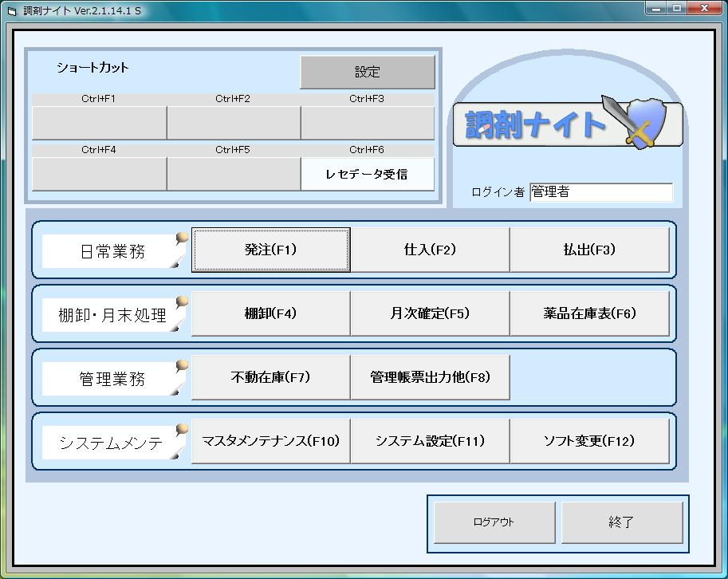728x579 pixels.
Task: Click the 日常業務 category label
Action: (x=112, y=251)
